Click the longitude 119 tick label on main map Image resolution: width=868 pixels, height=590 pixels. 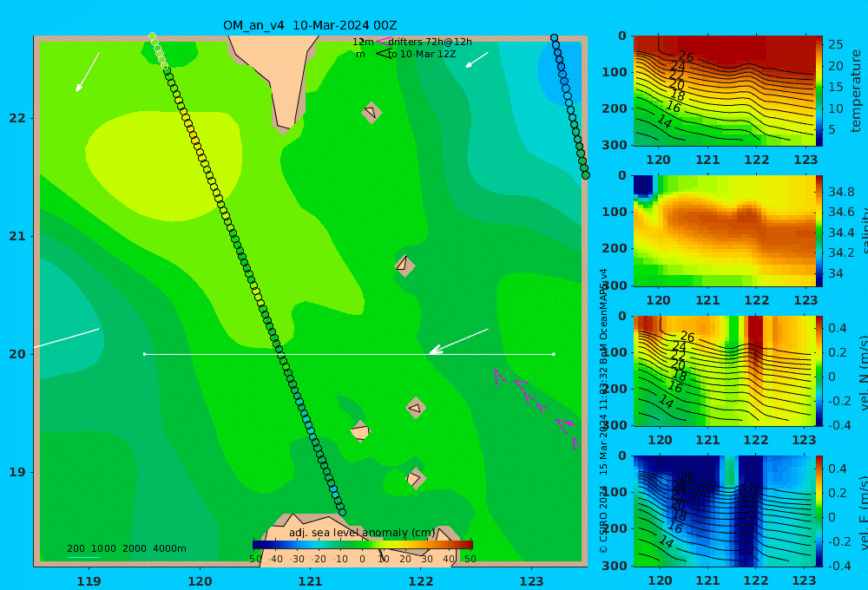[x=89, y=581]
